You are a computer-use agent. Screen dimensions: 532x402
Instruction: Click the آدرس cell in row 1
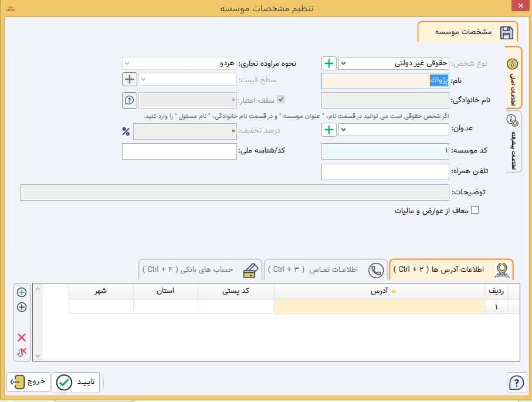[379, 307]
